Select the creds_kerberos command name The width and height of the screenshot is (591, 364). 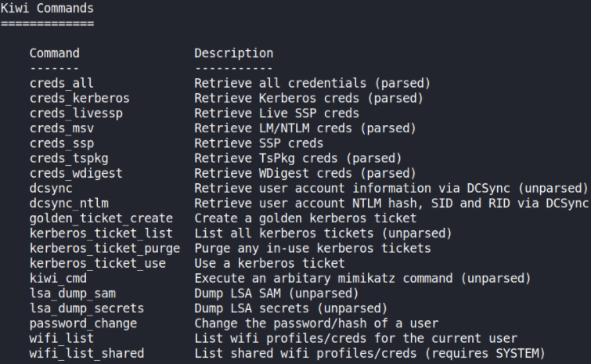[x=80, y=99]
